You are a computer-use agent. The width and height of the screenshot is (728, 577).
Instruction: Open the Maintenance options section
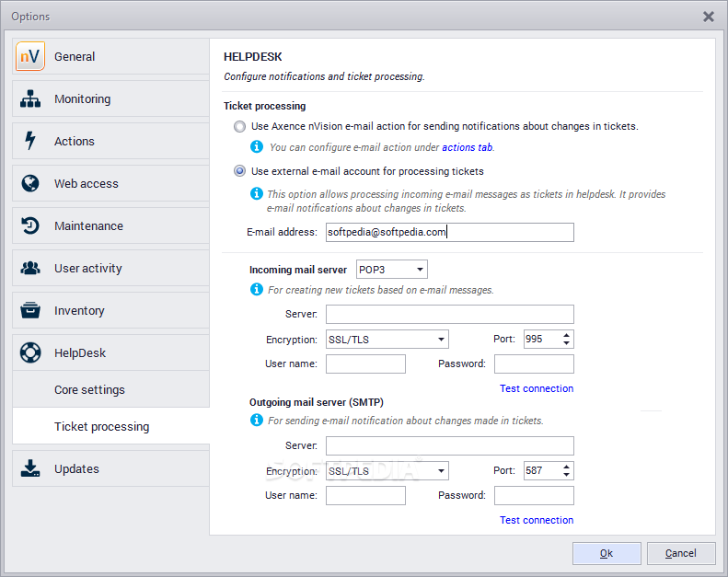[x=110, y=225]
